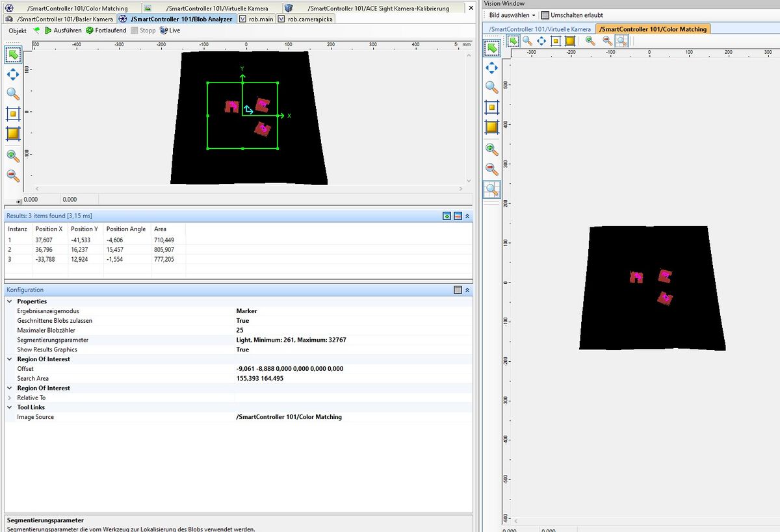Select the pan tool in Blob Analyzer's left toolbar
This screenshot has height=532, width=780.
click(x=13, y=74)
